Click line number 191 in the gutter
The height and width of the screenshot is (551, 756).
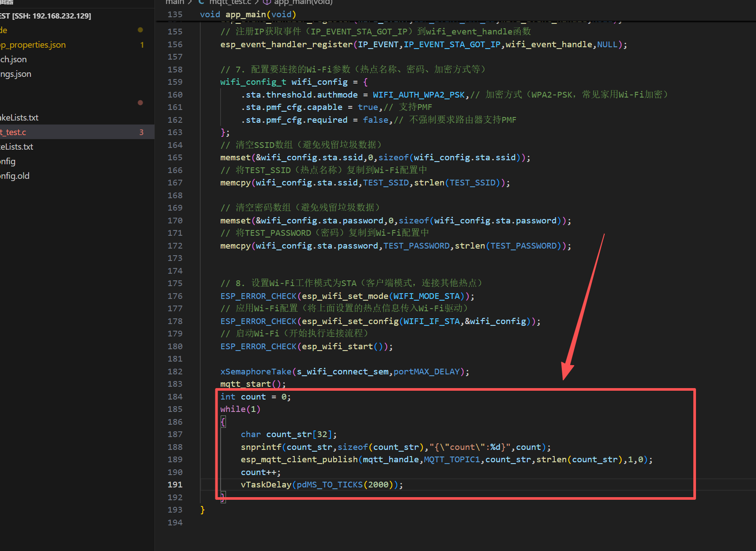(x=175, y=484)
